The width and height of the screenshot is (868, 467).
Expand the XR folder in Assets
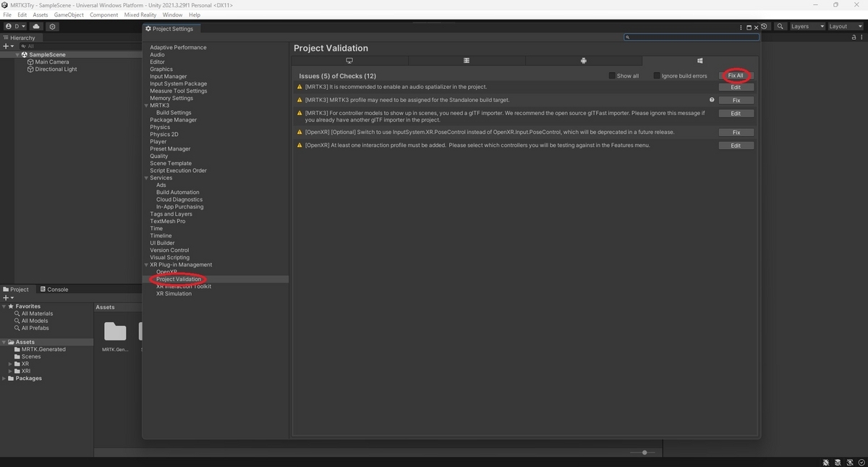tap(11, 364)
